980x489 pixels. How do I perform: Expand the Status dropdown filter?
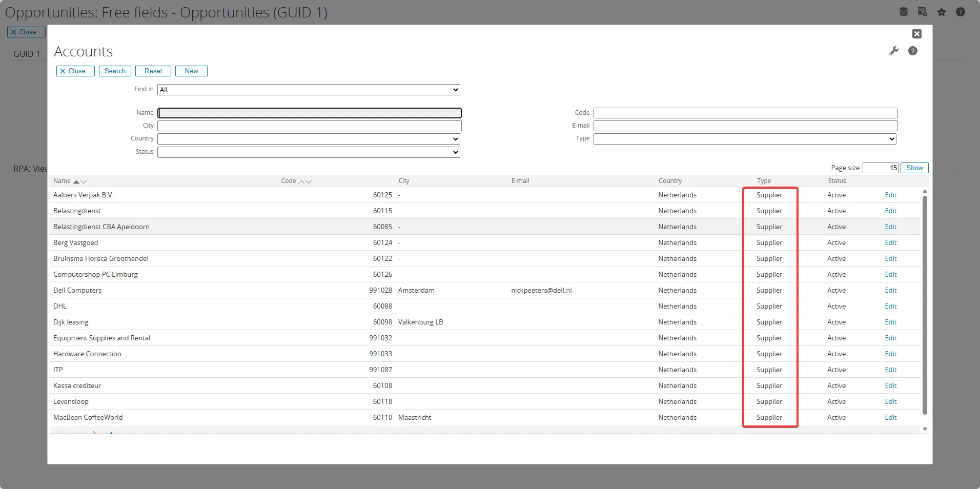click(309, 152)
